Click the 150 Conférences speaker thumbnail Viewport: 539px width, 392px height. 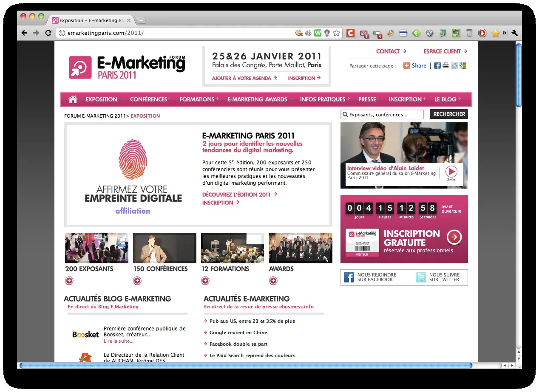tap(165, 248)
